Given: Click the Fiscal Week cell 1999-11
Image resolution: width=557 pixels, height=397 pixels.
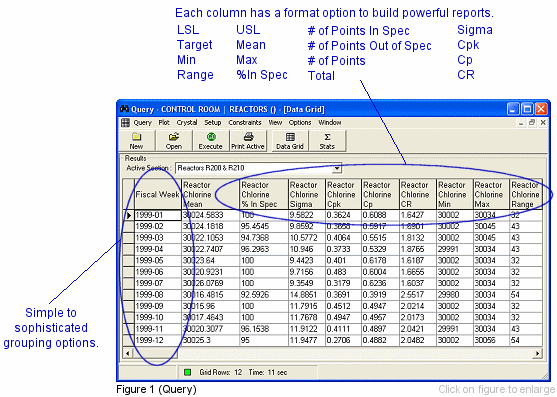Looking at the screenshot, I should click(158, 329).
